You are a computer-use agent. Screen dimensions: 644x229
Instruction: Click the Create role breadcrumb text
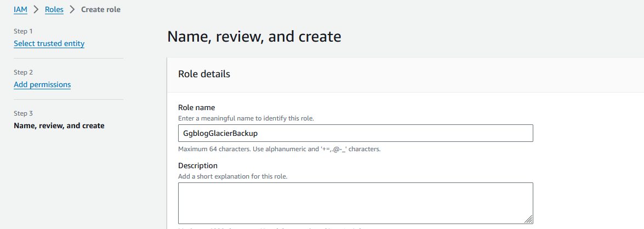101,9
